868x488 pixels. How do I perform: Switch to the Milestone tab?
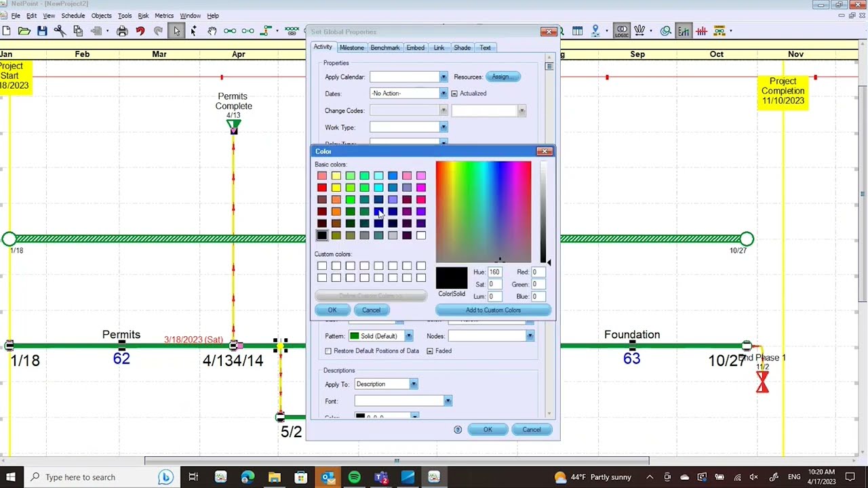tap(351, 47)
